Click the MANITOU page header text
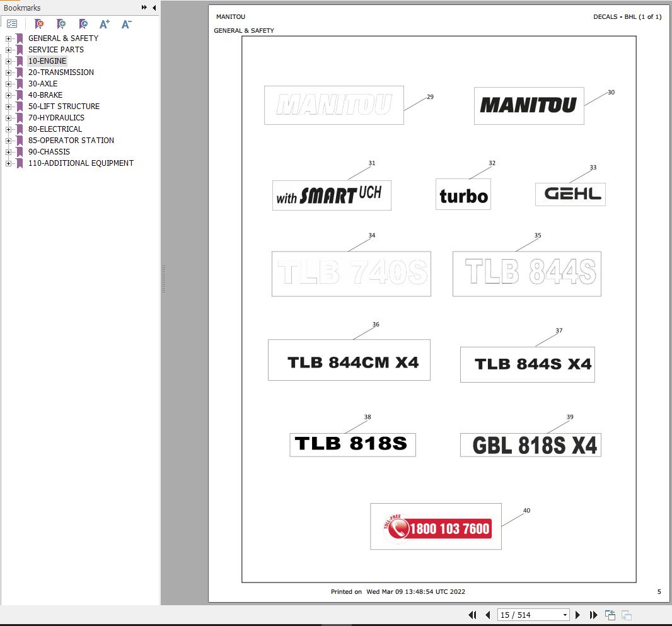Image resolution: width=672 pixels, height=626 pixels. (x=231, y=17)
